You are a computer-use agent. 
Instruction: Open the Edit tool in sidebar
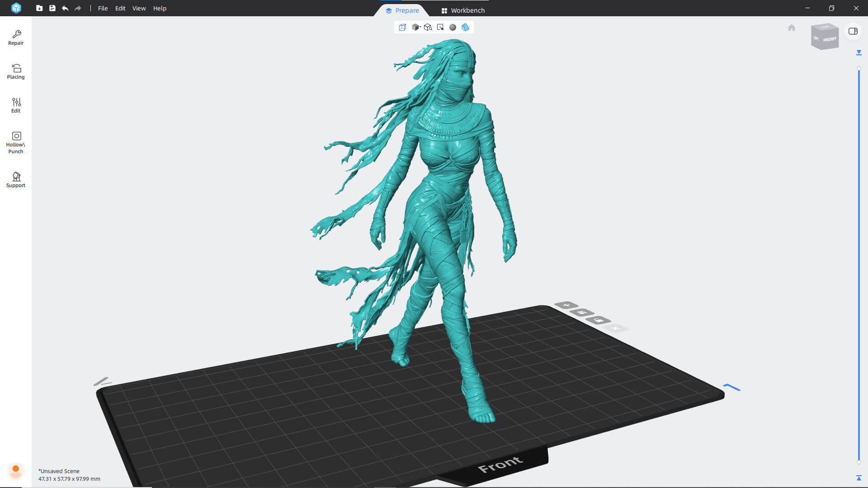point(16,105)
